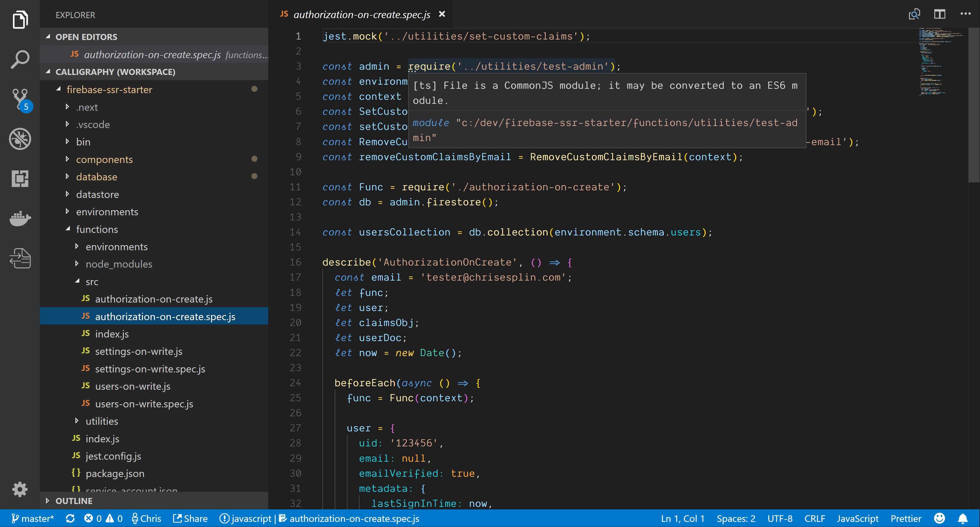Screen dimensions: 980x527
Task: Click javascript linter status item
Action: [245, 519]
